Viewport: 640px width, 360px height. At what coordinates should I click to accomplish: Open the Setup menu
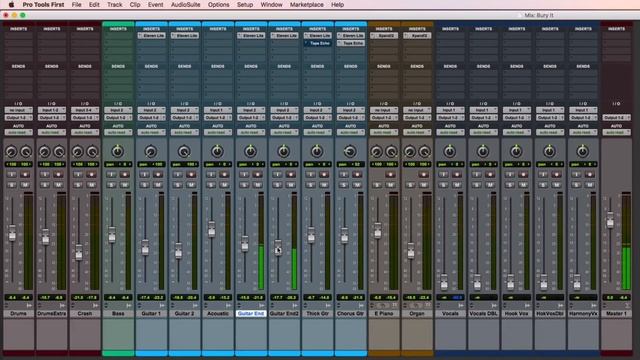click(245, 4)
